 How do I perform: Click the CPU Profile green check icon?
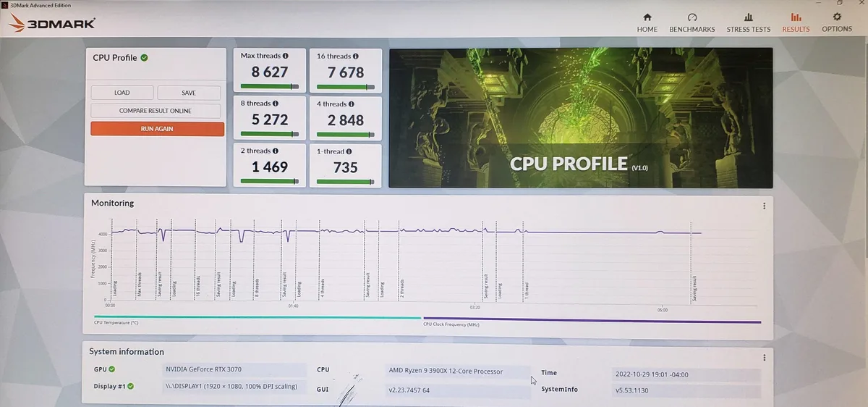tap(145, 57)
